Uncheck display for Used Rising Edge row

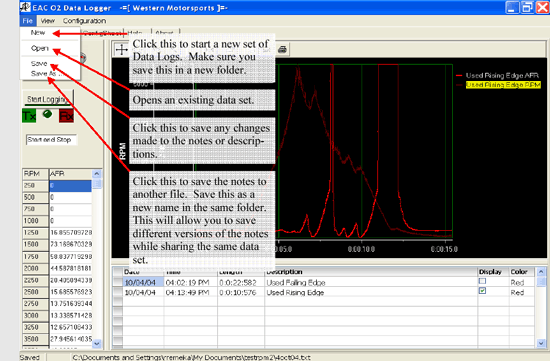click(x=482, y=291)
